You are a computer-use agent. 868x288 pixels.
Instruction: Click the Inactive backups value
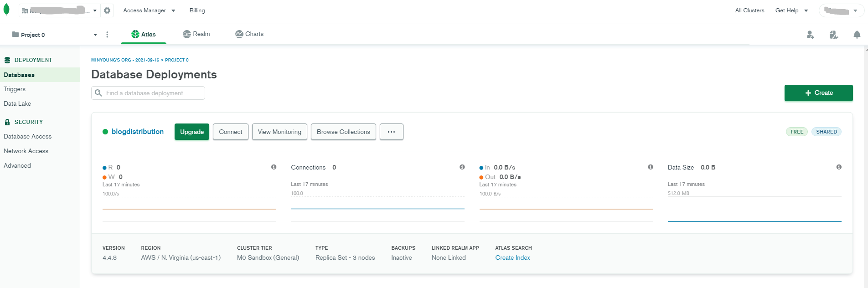[402, 258]
